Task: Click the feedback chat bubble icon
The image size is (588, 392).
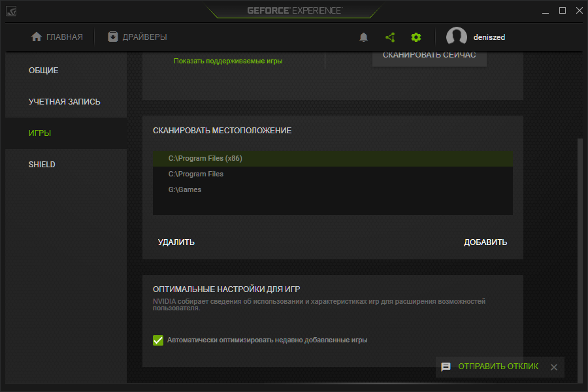Action: point(446,367)
